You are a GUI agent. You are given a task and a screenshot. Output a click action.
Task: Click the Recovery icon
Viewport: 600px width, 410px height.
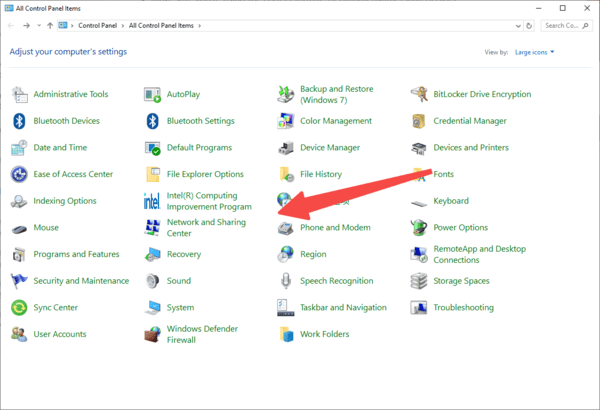152,254
